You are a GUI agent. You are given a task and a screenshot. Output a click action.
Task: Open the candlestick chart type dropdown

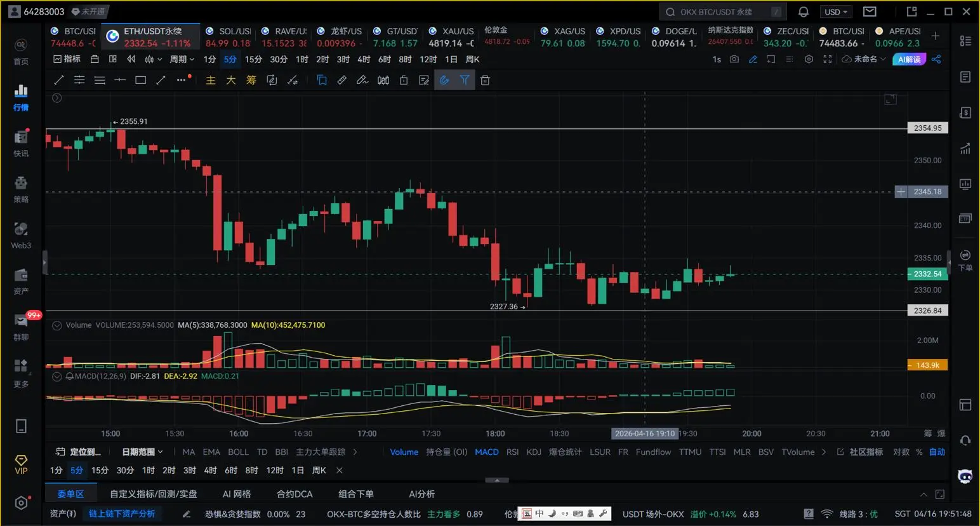153,59
